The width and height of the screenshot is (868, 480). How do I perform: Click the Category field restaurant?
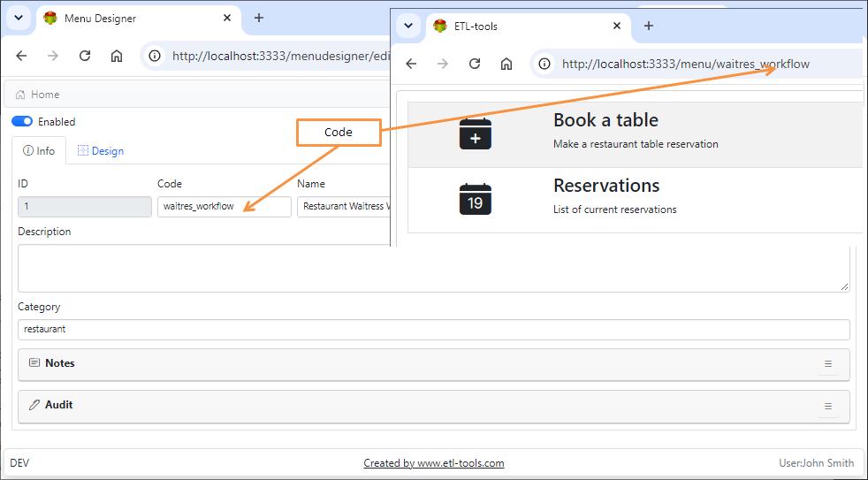pos(433,330)
